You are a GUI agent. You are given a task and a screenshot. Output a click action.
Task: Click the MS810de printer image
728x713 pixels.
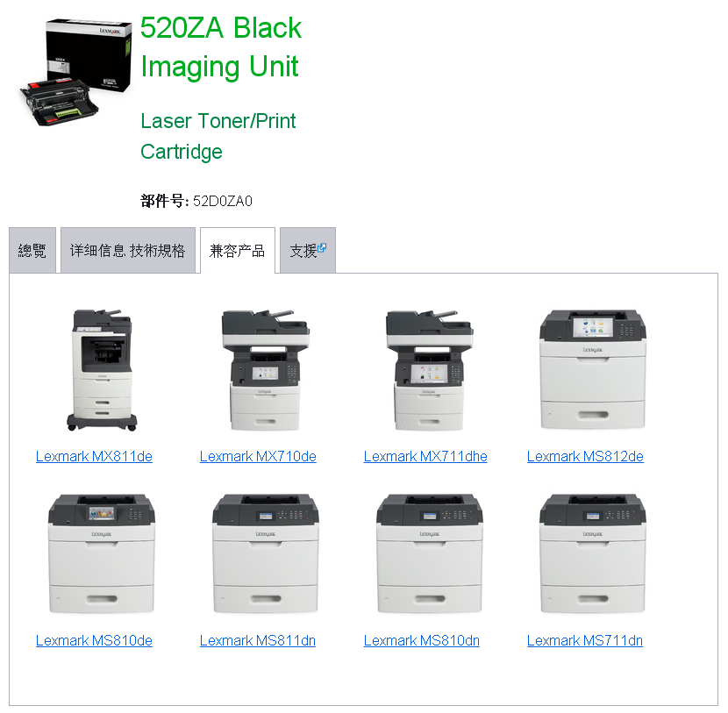tap(102, 553)
